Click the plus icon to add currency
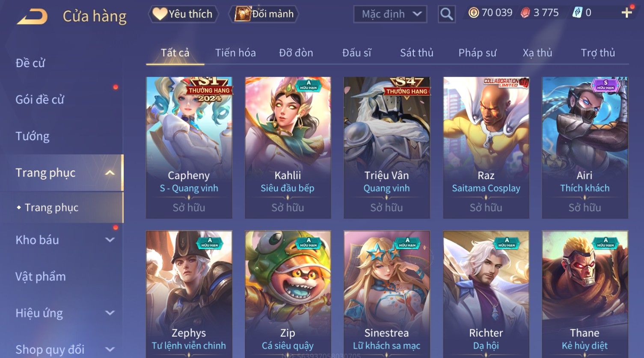 pos(627,12)
